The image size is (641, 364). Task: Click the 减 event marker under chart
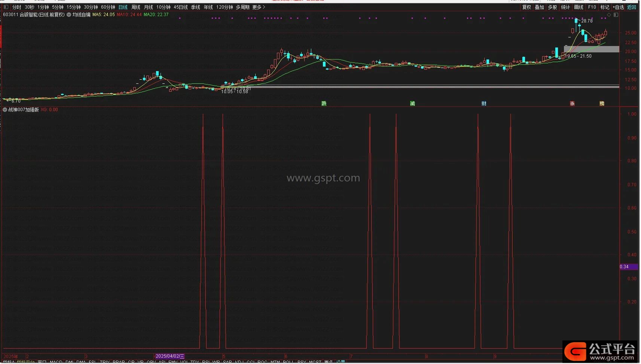(412, 104)
